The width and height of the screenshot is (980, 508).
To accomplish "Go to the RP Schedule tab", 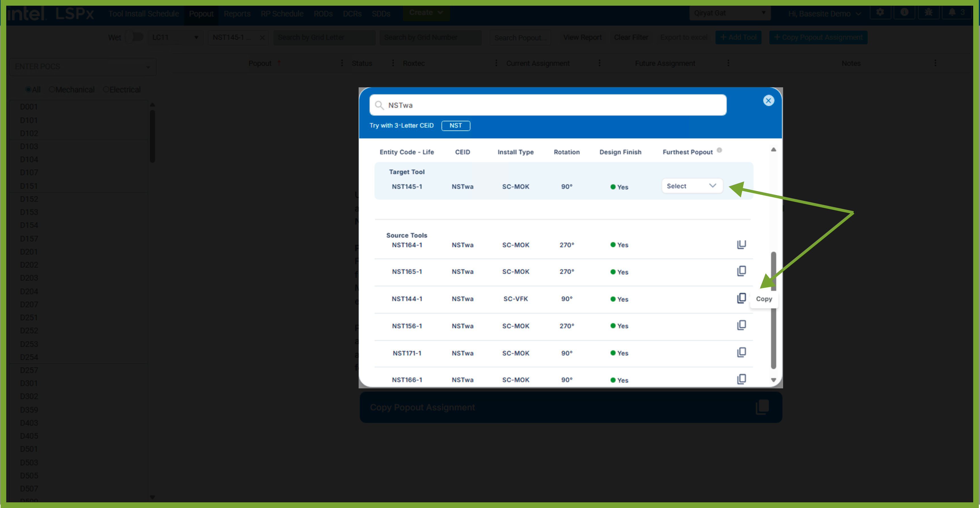I will 282,14.
